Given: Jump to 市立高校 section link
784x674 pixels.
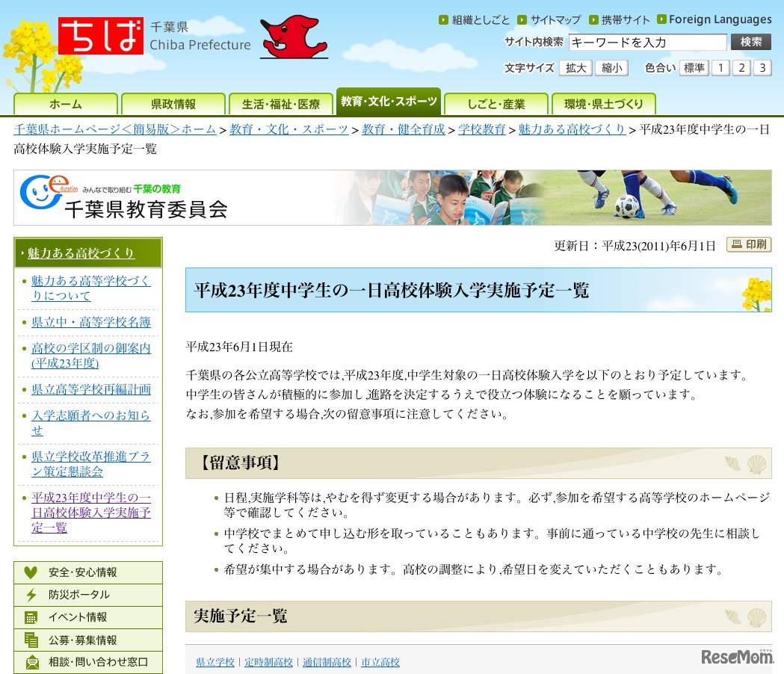Looking at the screenshot, I should coord(380,662).
